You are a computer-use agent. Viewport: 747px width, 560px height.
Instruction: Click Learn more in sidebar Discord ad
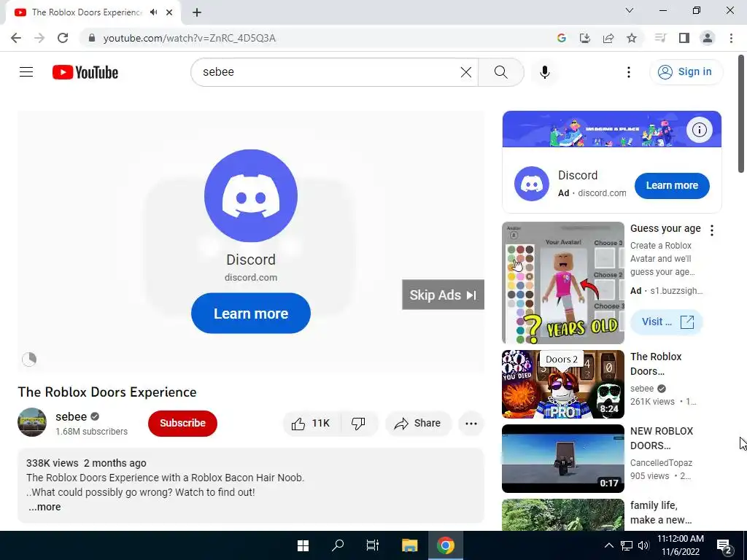pos(672,186)
